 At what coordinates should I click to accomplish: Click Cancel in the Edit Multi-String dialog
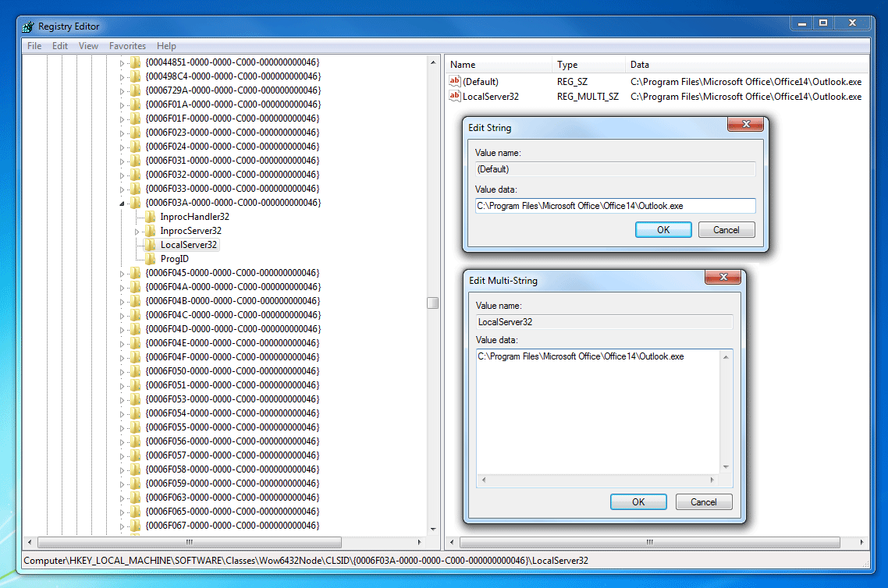(703, 501)
